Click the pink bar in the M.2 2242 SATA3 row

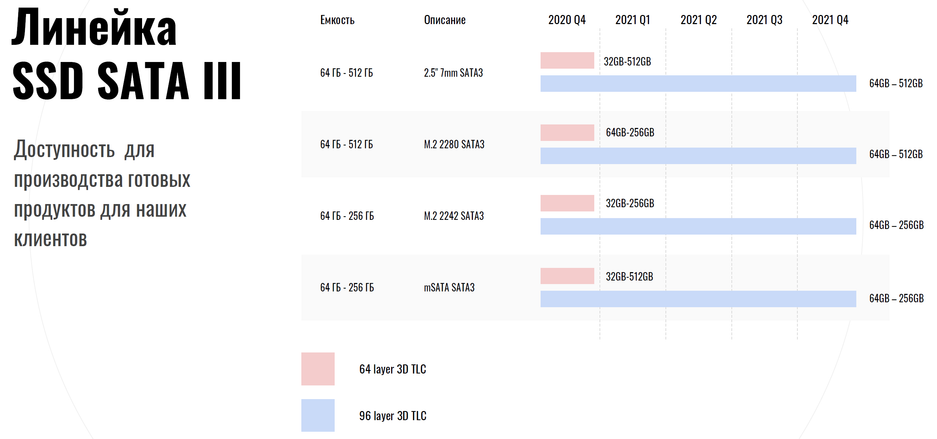point(567,203)
